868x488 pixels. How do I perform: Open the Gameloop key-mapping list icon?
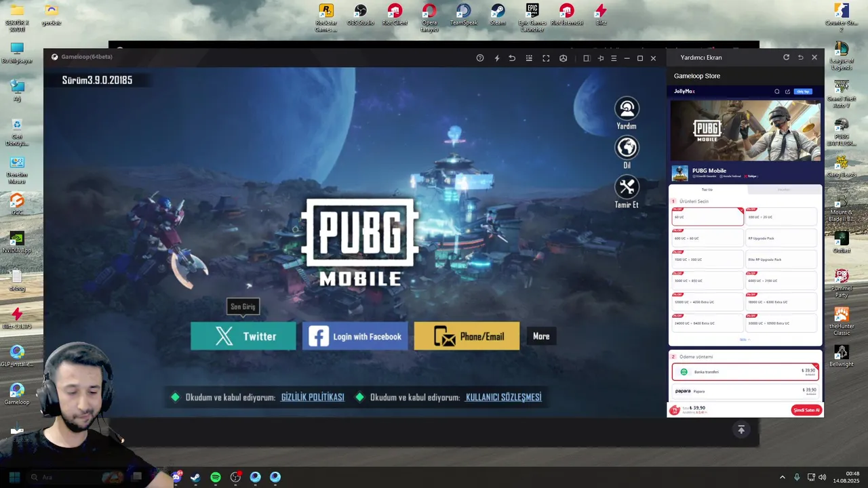529,58
